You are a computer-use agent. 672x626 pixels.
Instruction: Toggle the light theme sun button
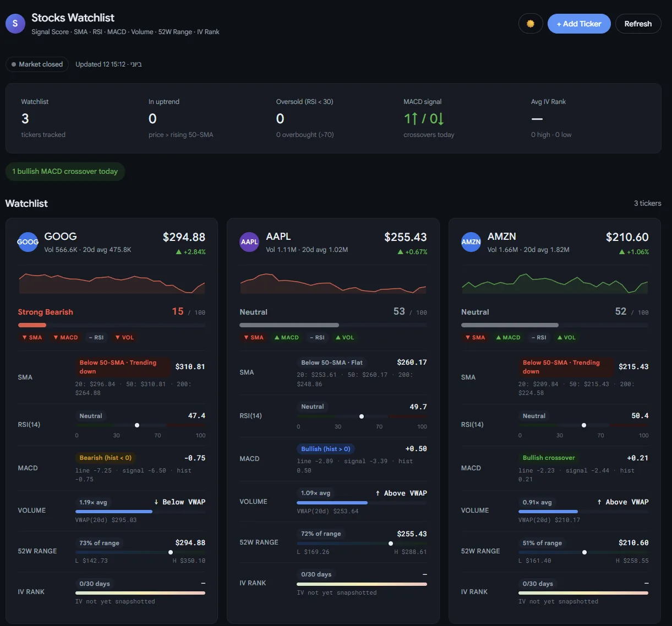(x=531, y=24)
